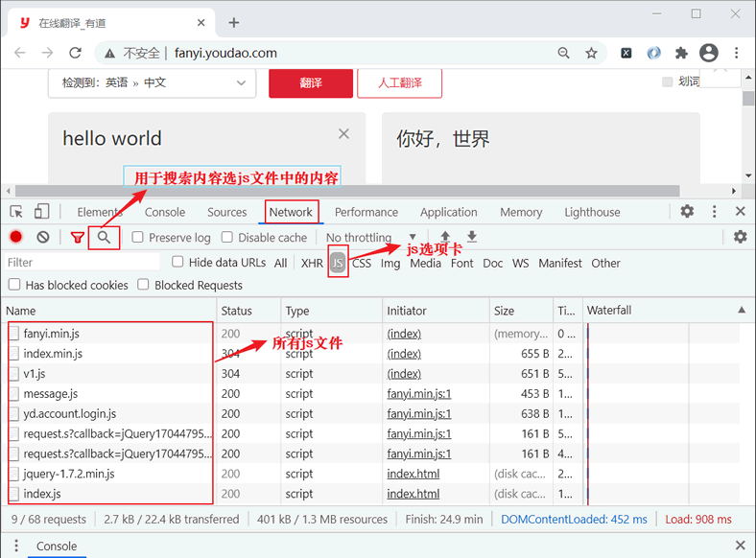Close the DevTools panel

741,211
